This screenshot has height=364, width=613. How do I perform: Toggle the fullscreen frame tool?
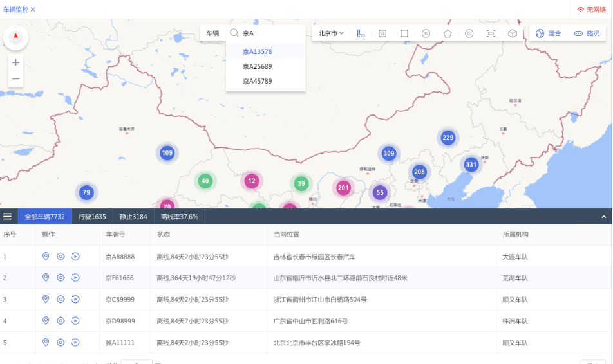[x=491, y=33]
